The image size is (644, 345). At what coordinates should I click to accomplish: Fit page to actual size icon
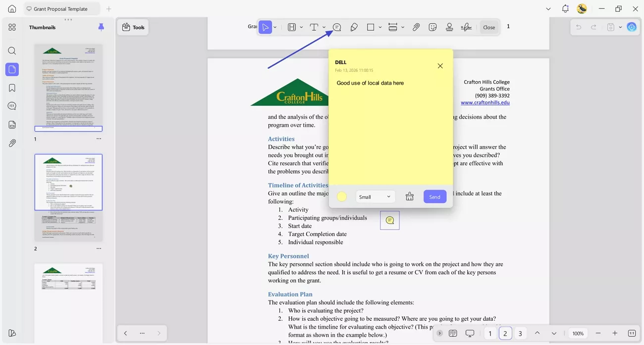click(x=632, y=334)
